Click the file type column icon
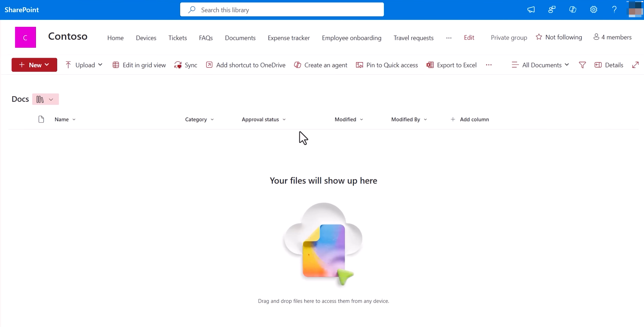 41,119
